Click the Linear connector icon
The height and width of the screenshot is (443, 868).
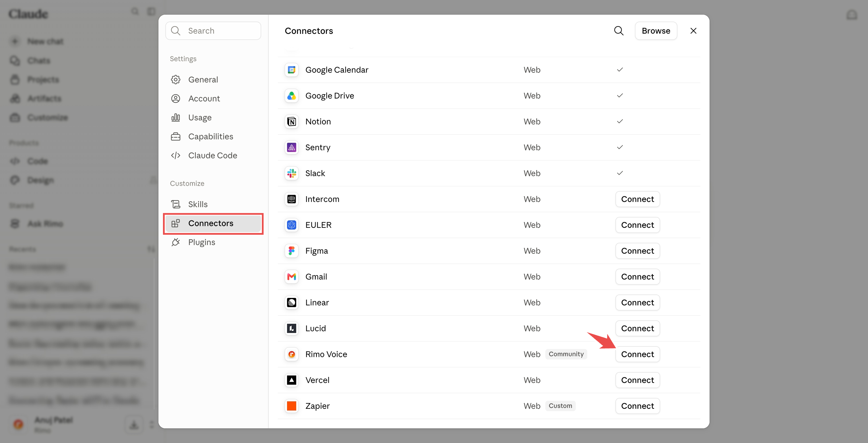click(291, 303)
